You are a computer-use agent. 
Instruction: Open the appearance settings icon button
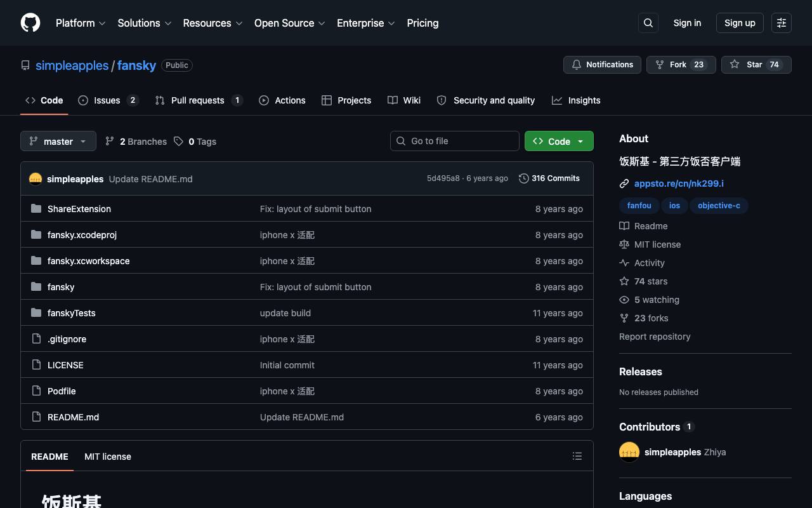[x=782, y=23]
